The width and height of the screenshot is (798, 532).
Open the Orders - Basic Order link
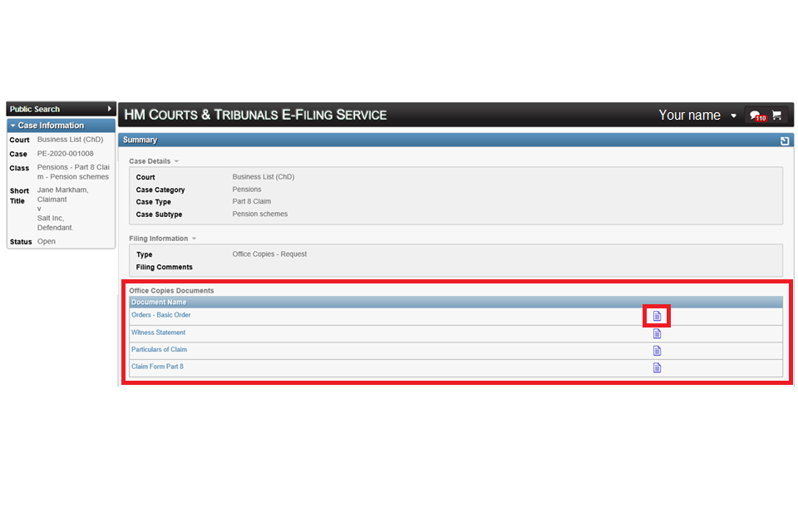[x=160, y=315]
